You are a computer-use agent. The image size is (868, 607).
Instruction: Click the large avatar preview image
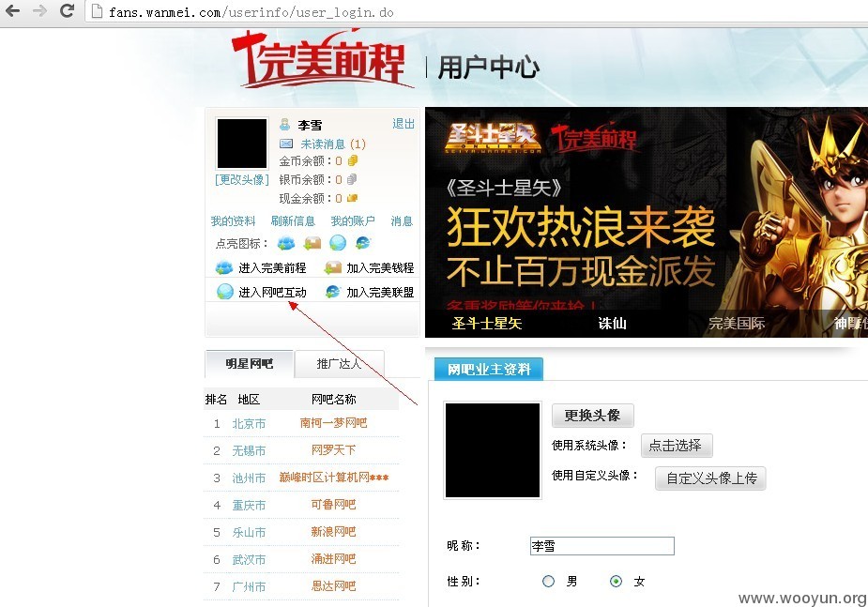[x=493, y=449]
